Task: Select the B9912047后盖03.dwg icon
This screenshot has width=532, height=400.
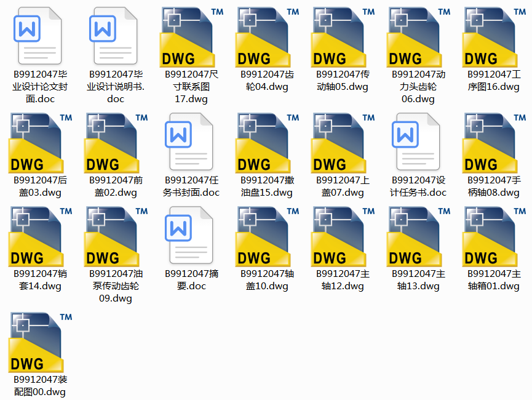Action: click(x=38, y=142)
